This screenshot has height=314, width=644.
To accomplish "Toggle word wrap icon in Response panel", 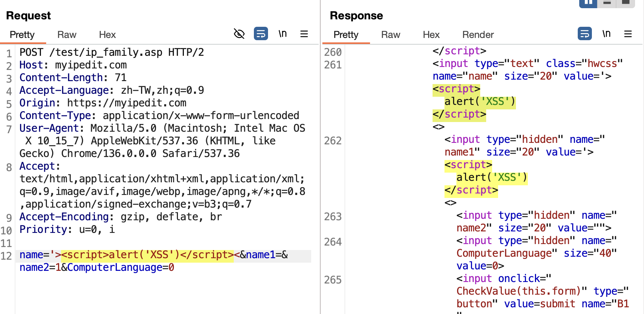I will 585,34.
